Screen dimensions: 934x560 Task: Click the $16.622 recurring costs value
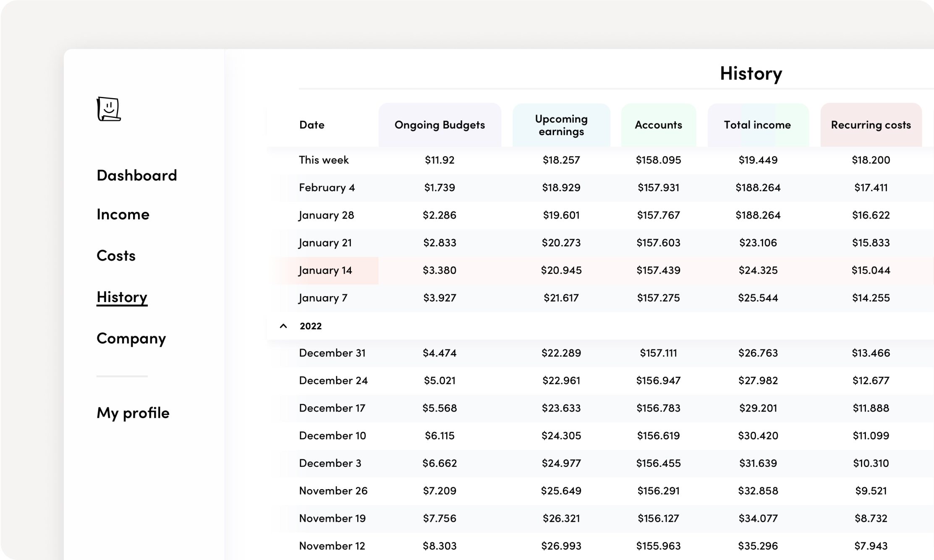point(871,215)
